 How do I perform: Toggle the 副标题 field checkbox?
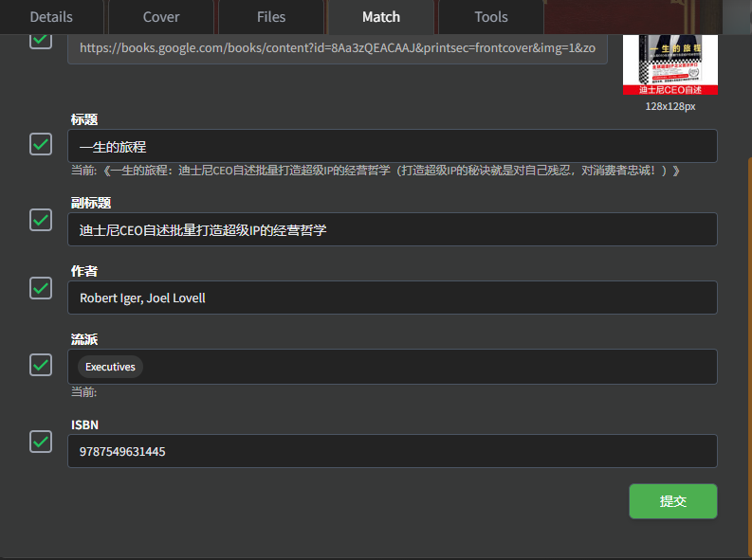[41, 220]
